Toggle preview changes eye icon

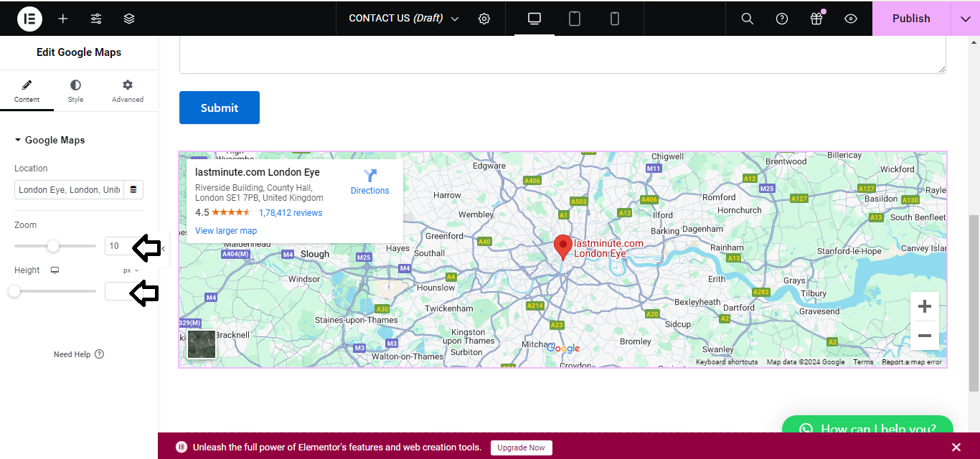click(851, 19)
